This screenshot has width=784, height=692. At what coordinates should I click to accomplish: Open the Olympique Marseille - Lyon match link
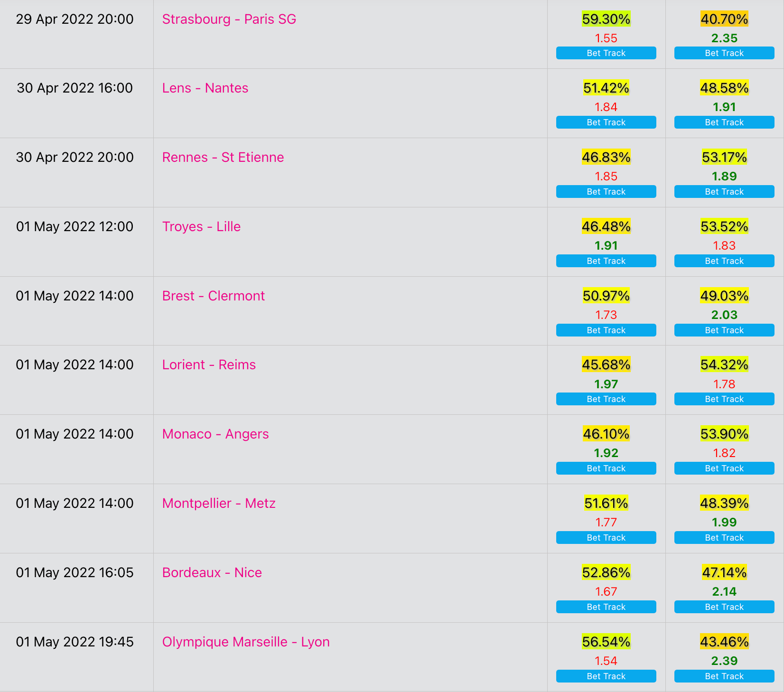(x=246, y=642)
